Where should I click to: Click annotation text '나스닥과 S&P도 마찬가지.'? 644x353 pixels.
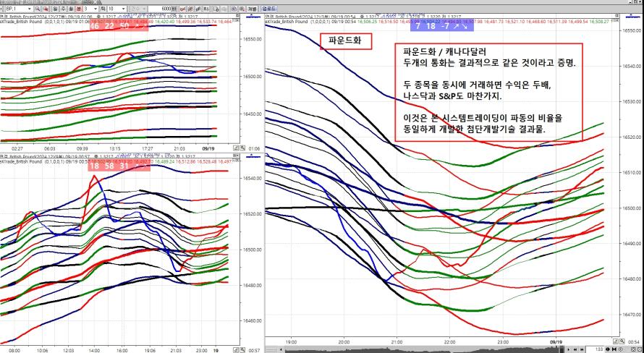click(454, 96)
